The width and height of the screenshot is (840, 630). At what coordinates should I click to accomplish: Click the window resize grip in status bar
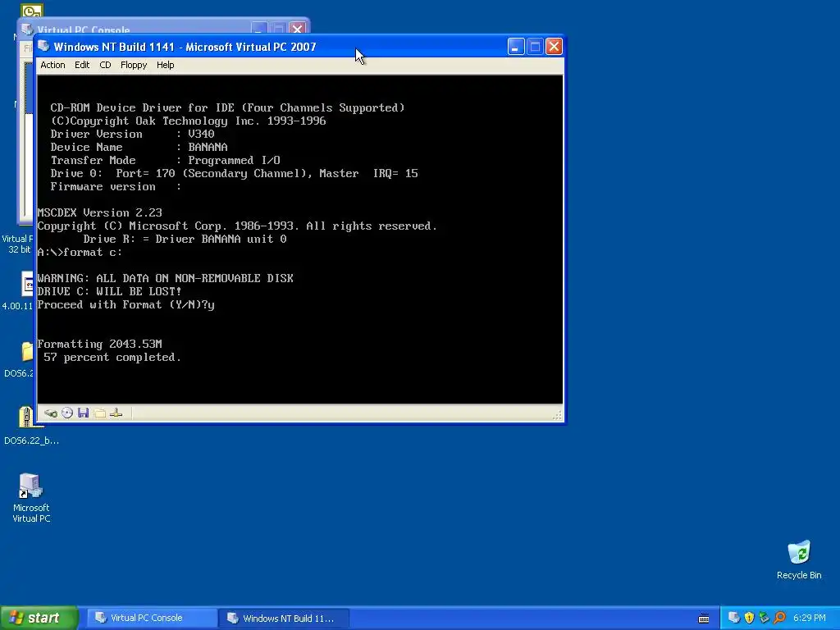(557, 415)
